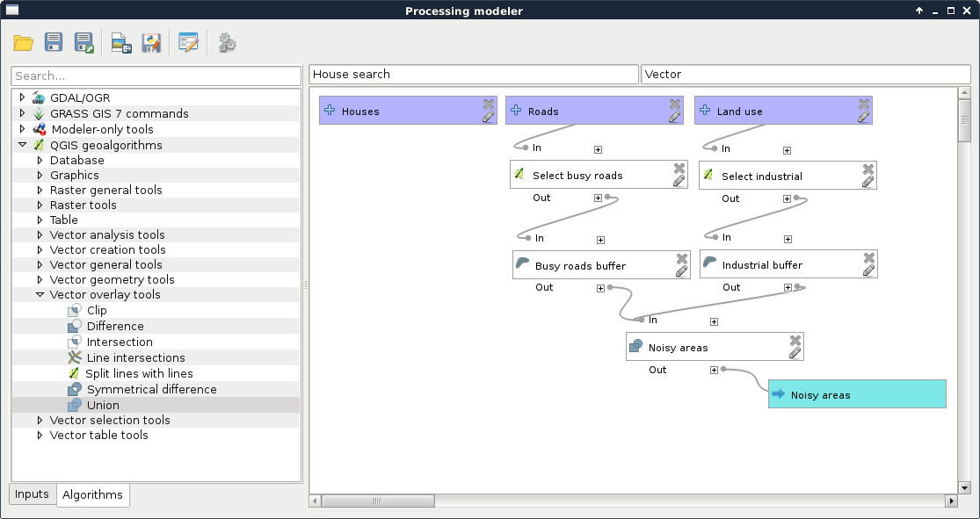This screenshot has height=519, width=980.
Task: Collapse QGIS geoalgorithms provider
Action: (23, 144)
